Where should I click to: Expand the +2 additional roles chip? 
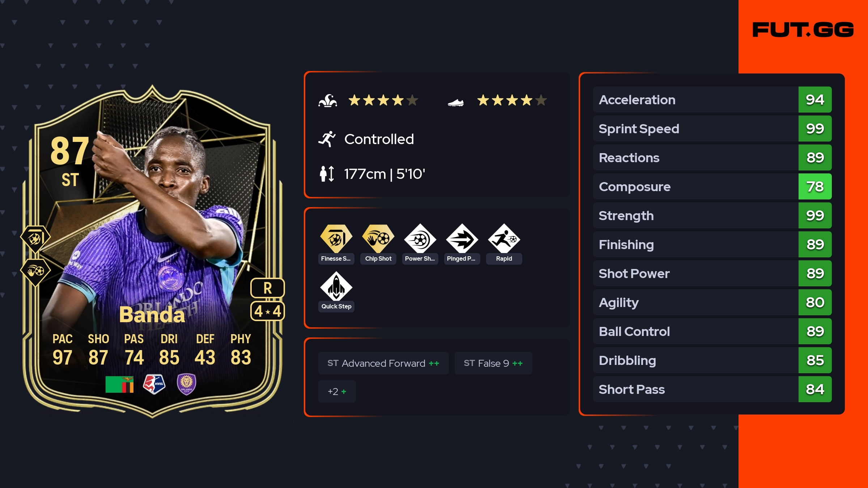click(337, 391)
